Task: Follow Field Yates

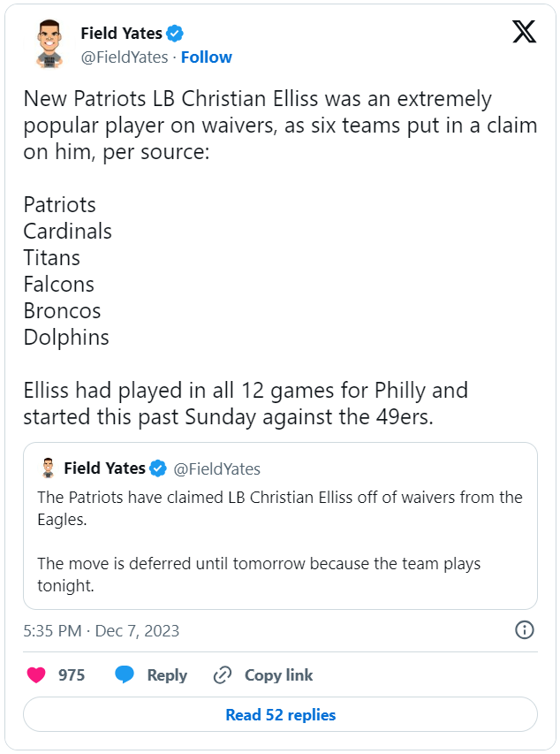Action: 207,57
